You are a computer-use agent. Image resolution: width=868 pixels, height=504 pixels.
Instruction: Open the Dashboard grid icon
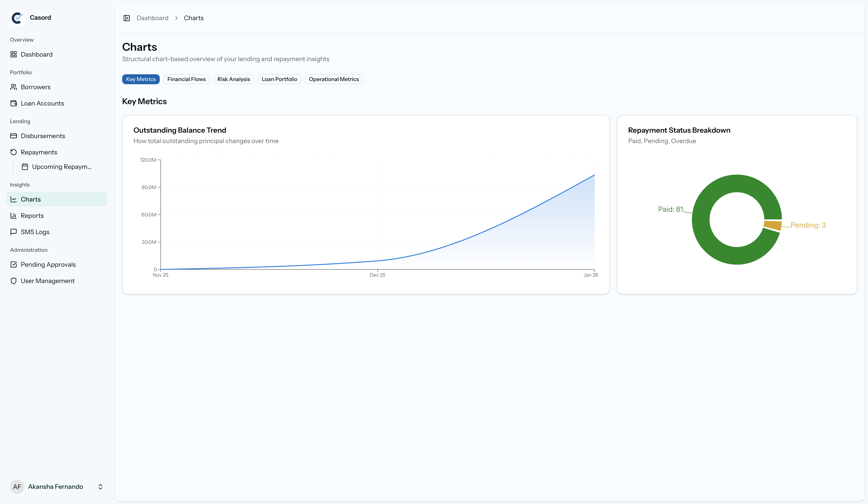[x=13, y=55]
